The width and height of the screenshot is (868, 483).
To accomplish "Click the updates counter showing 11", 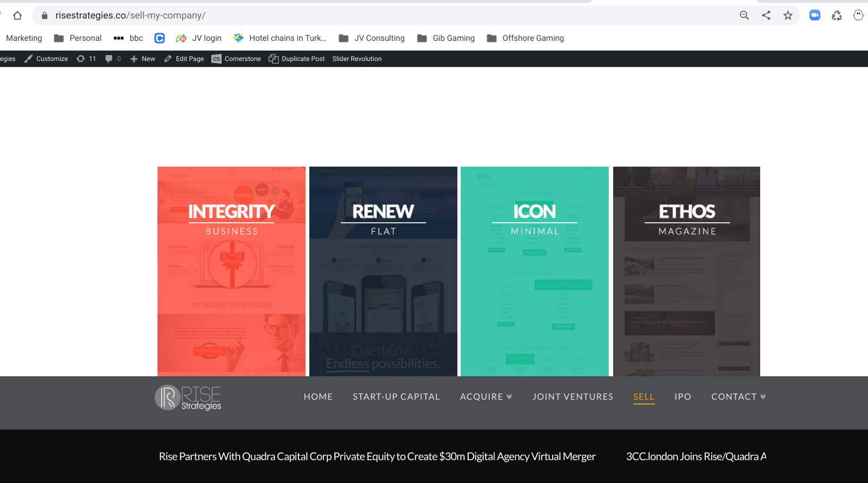I will coord(87,59).
